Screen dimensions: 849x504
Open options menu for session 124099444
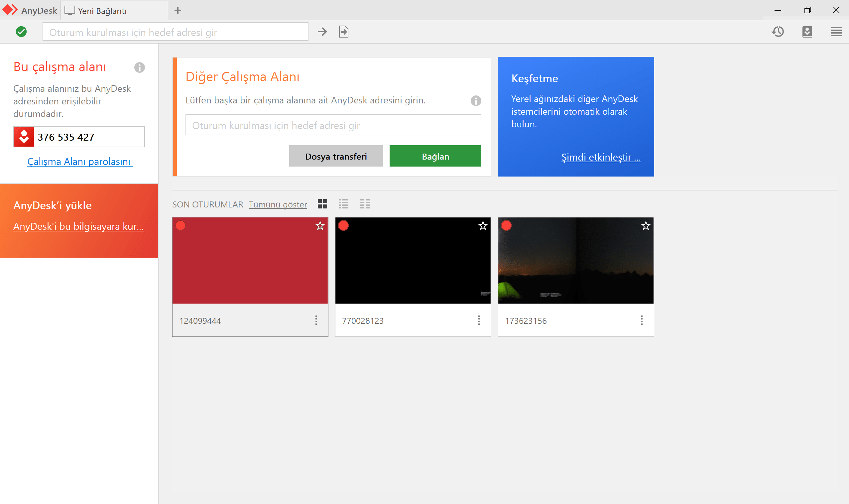(316, 320)
